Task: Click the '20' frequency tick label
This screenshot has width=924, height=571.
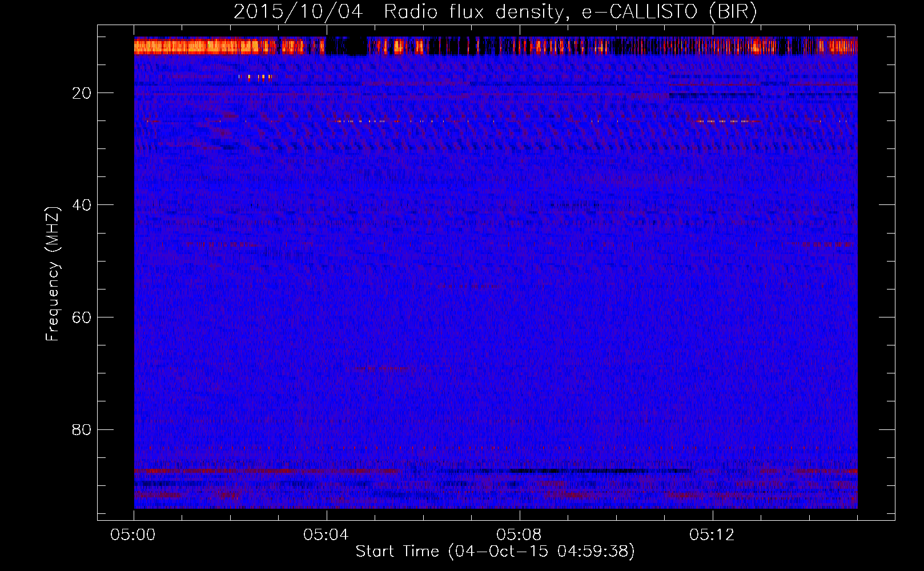Action: pyautogui.click(x=82, y=93)
